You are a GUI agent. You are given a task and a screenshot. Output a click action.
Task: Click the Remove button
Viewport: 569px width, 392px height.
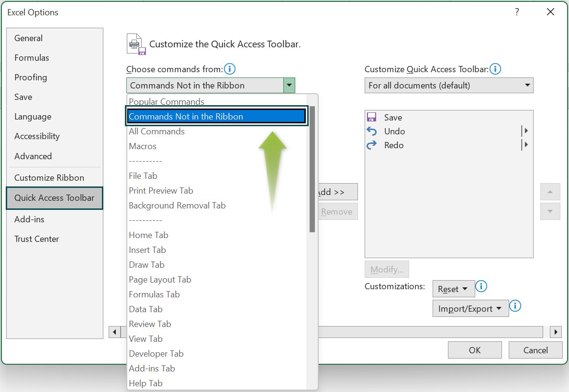[338, 211]
